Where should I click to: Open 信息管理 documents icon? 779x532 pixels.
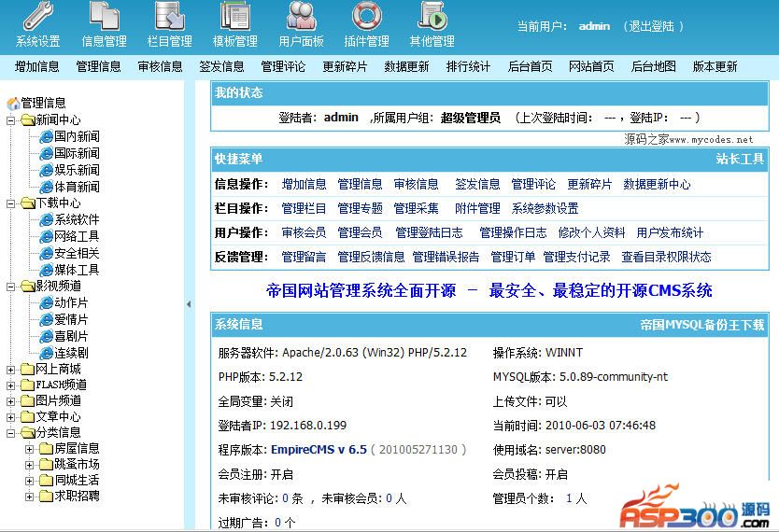coord(105,17)
